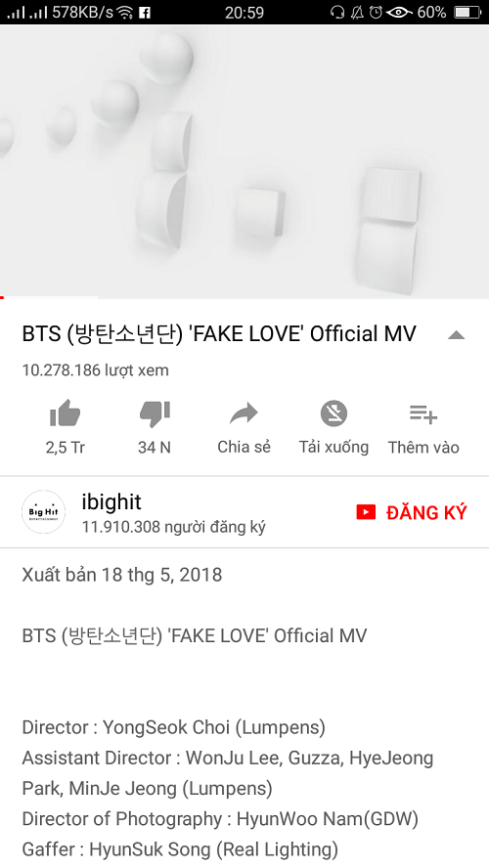Tap the red YouTube subscribe logo icon
489x868 pixels.
click(366, 512)
